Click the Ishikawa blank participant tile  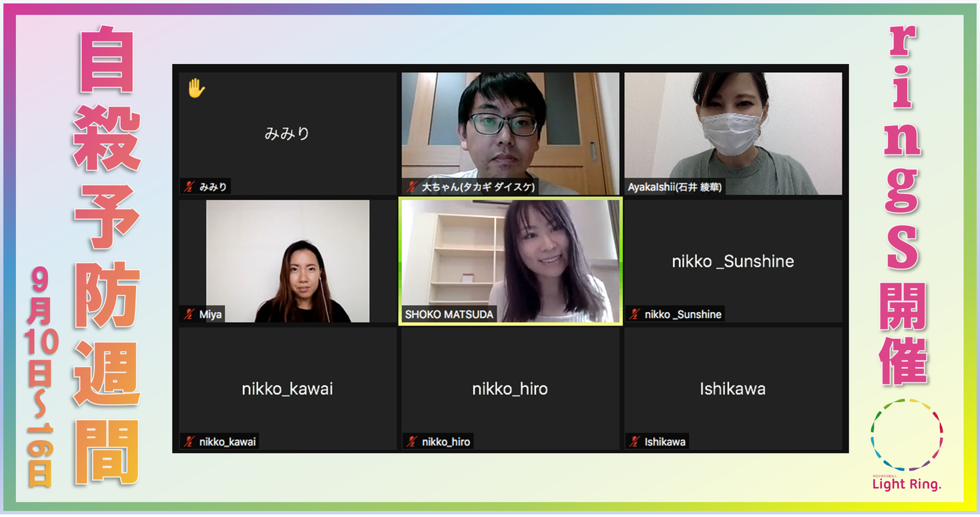coord(733,388)
